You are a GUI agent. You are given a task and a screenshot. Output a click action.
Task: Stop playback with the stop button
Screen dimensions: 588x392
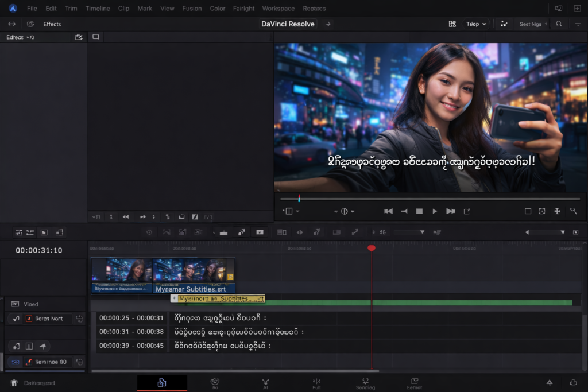419,211
